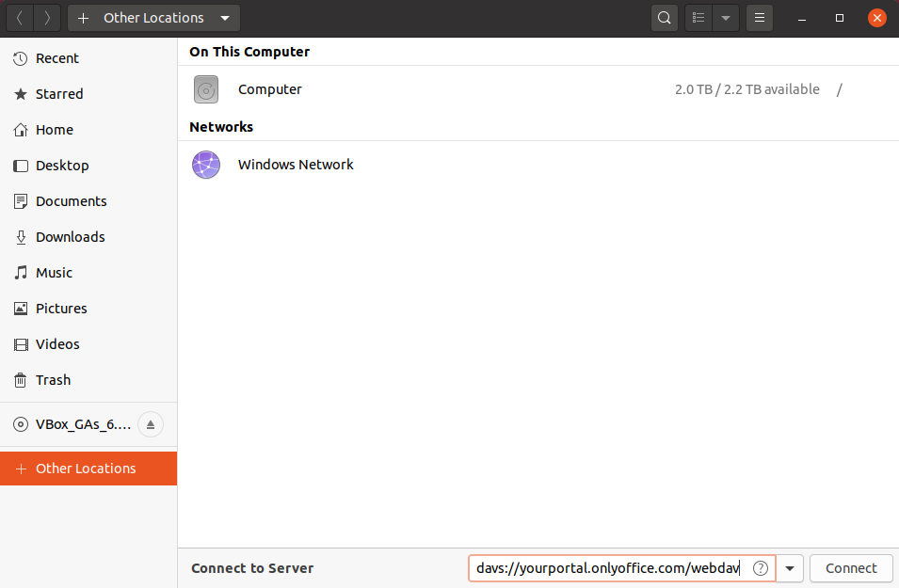
Task: Click the Computer hard drive icon
Action: click(206, 89)
